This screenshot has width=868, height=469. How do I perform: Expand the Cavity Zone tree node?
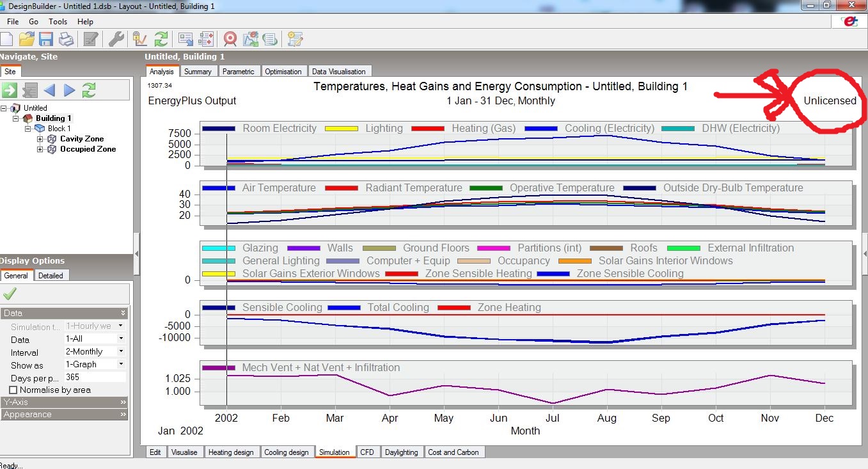tap(40, 139)
